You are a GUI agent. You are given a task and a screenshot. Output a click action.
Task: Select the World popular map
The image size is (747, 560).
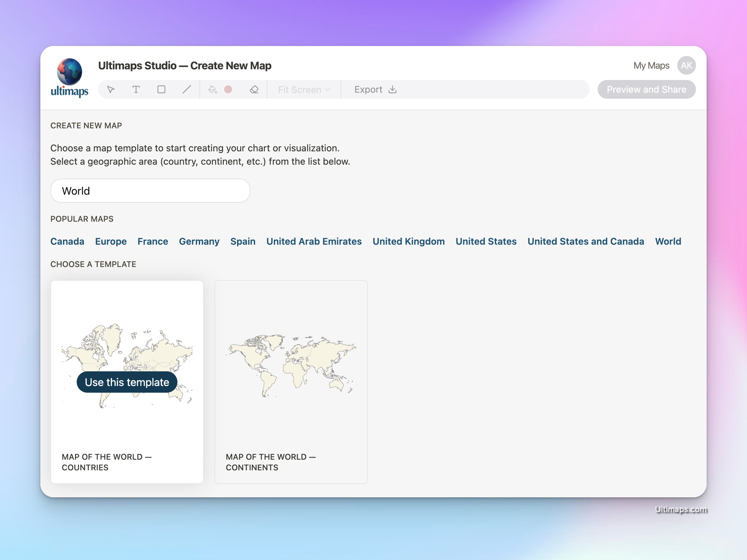point(669,241)
